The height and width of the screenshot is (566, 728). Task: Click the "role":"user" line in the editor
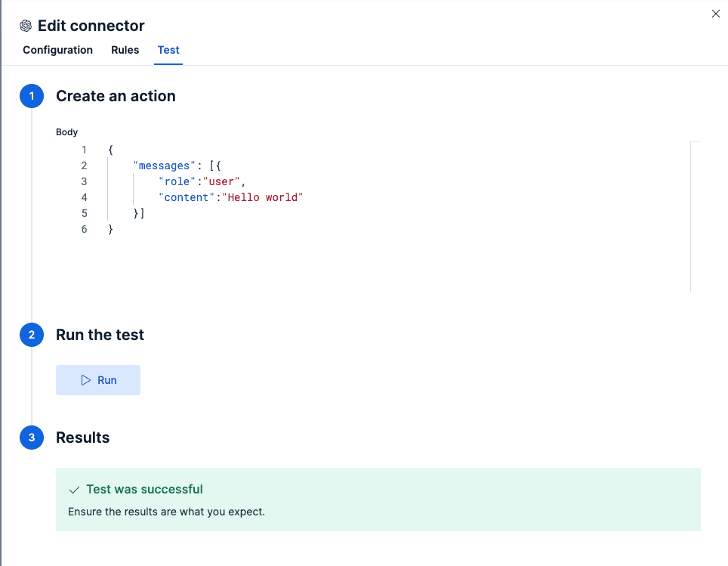tap(202, 181)
